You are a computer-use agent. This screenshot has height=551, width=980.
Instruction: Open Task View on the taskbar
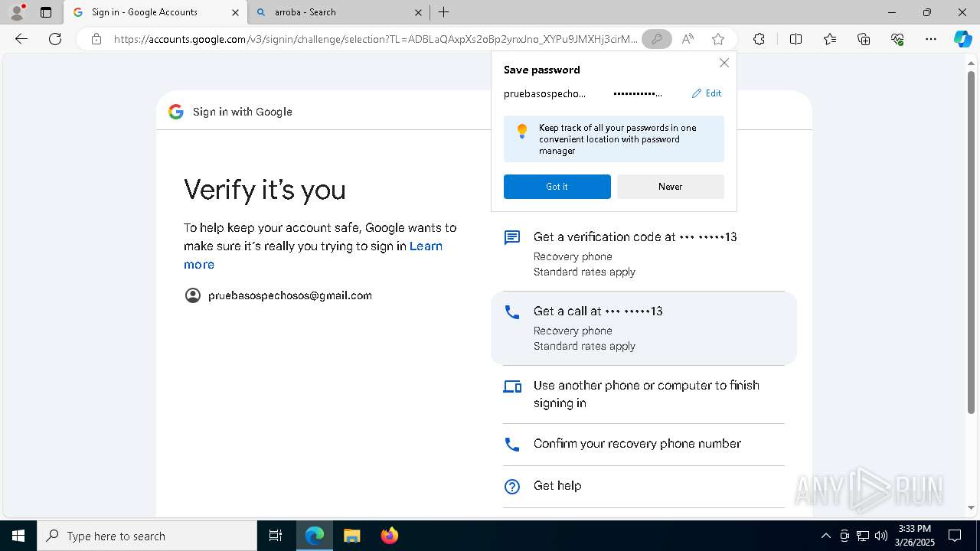[276, 536]
